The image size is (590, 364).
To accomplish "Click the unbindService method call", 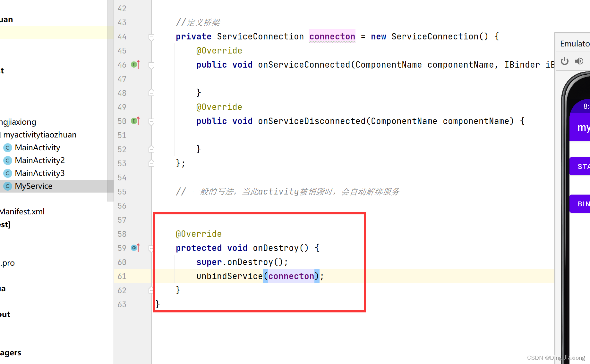I will (x=229, y=276).
